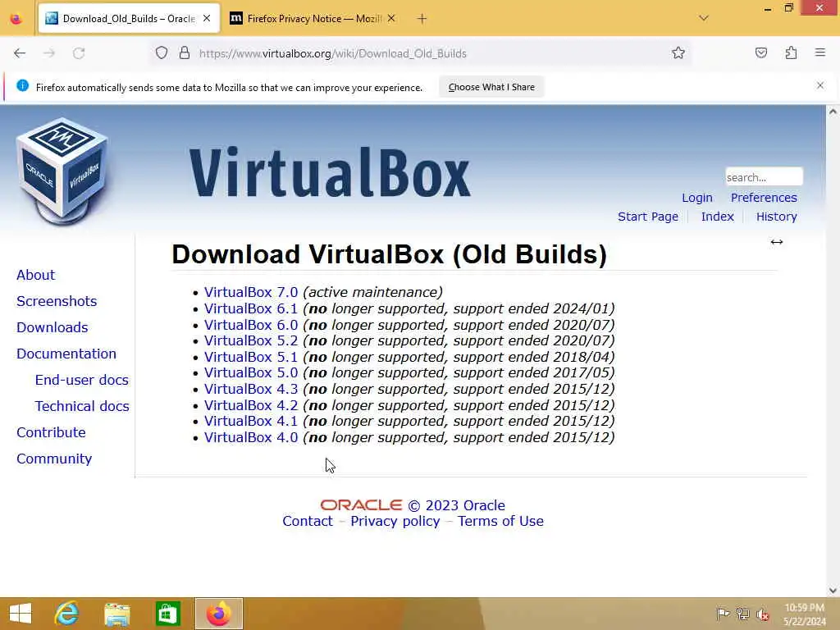Open the wiki Index link
The height and width of the screenshot is (630, 840).
click(x=717, y=217)
